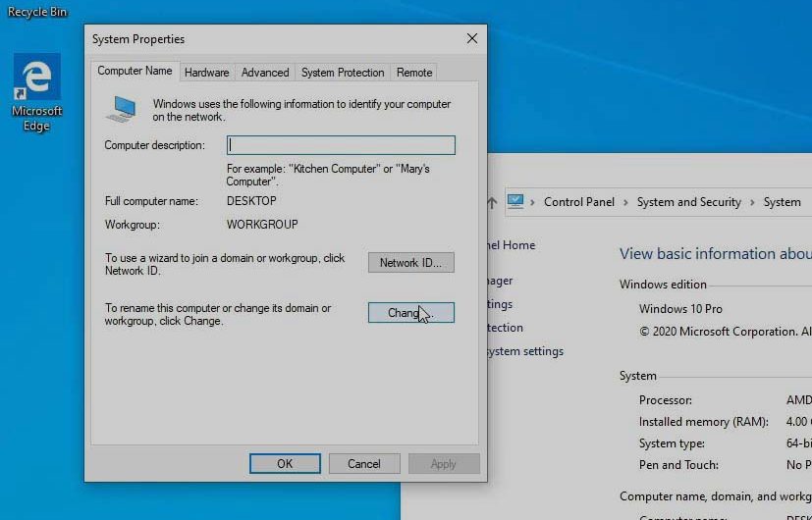Select the 'Windows 10 Pro' edition text
812x520 pixels.
(680, 309)
